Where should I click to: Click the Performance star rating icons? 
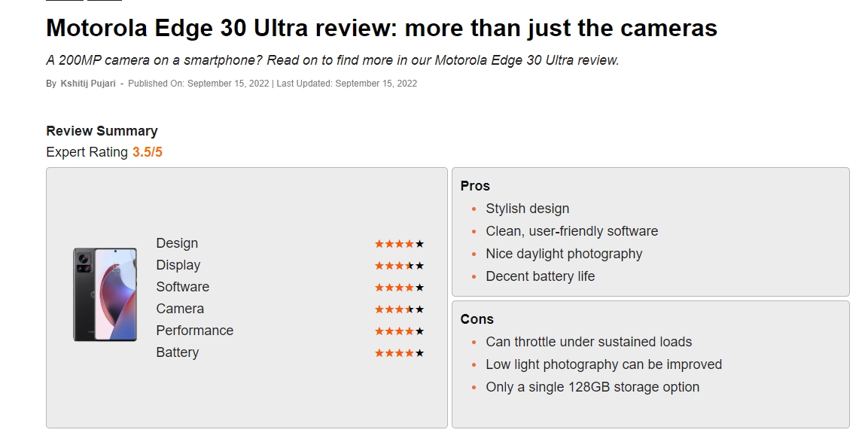(399, 331)
